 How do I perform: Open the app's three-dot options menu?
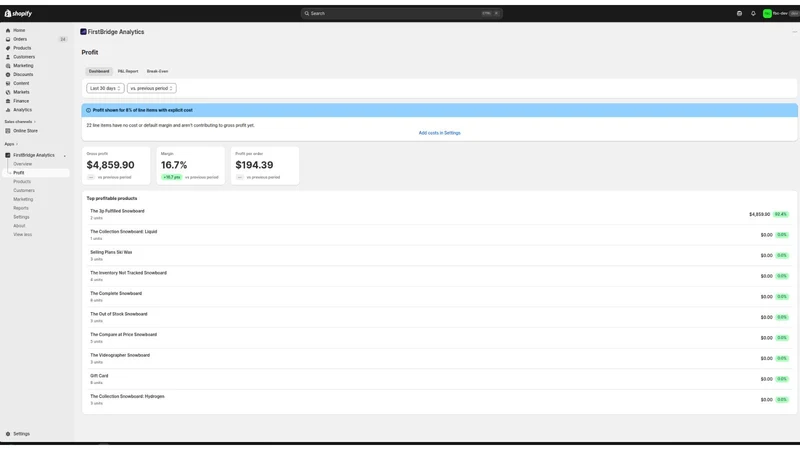(x=794, y=32)
